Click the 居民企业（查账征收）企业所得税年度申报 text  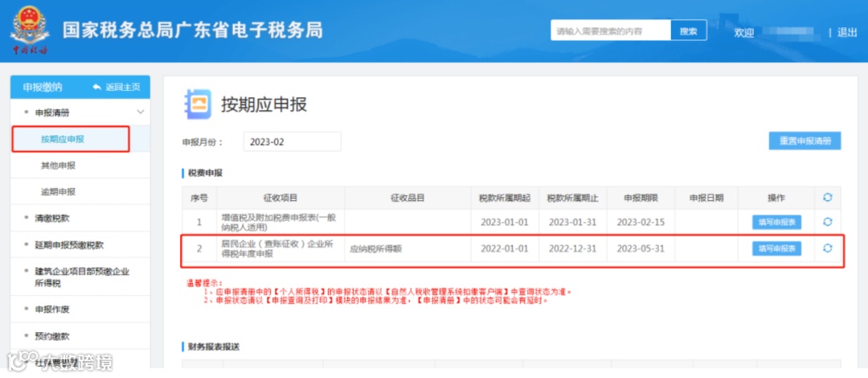pos(276,249)
